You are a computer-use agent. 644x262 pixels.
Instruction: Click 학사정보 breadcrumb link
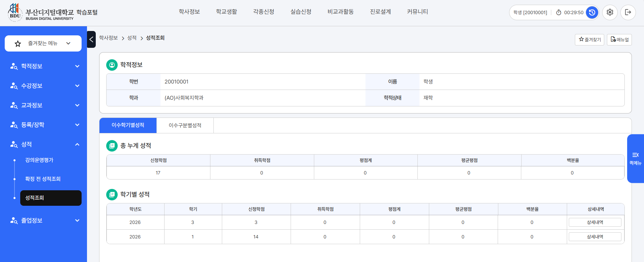pos(109,38)
